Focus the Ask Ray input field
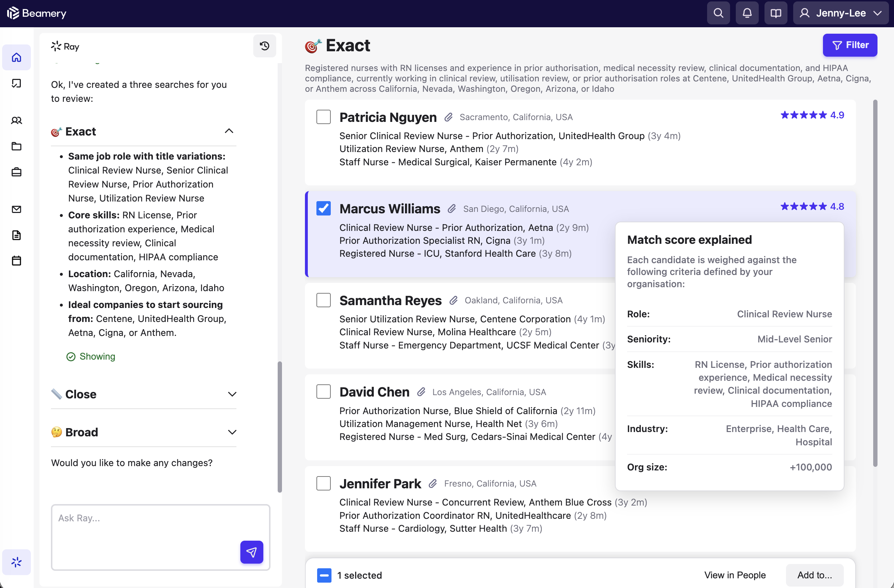Image resolution: width=894 pixels, height=588 pixels. point(161,537)
